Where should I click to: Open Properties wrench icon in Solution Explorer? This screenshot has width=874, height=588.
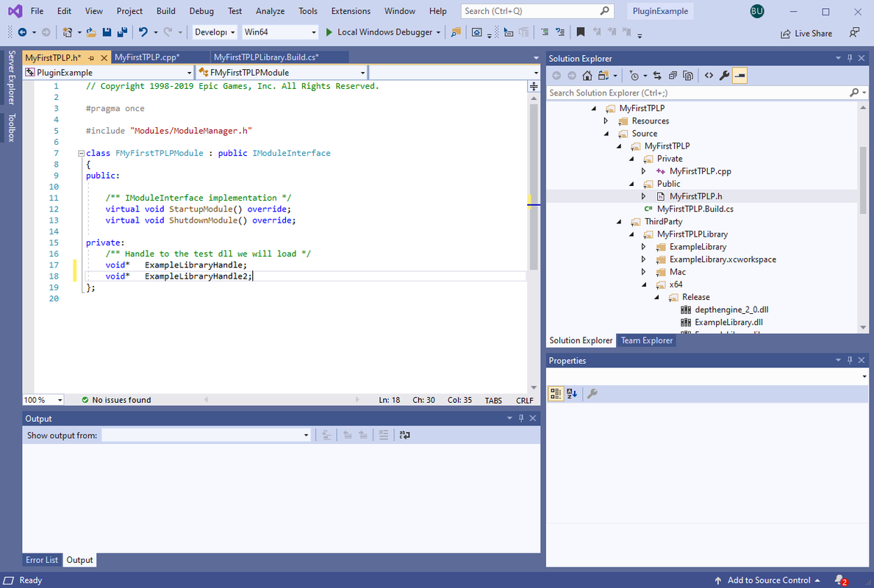pyautogui.click(x=724, y=76)
